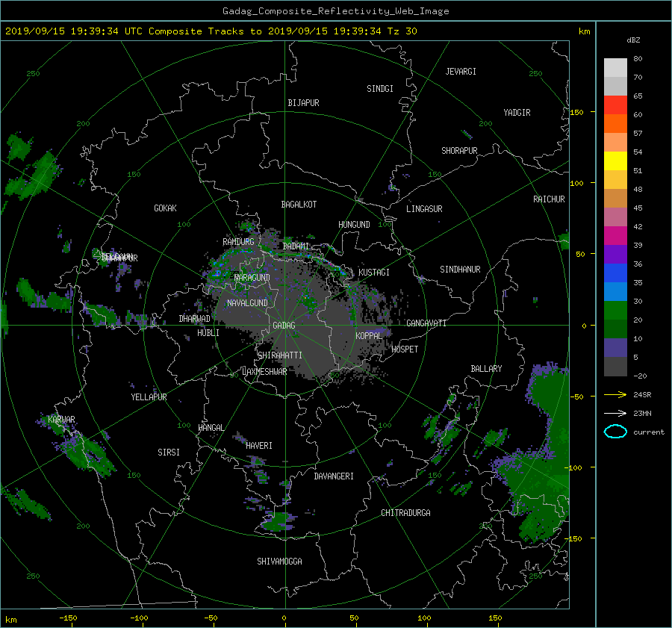The height and width of the screenshot is (628, 672).
Task: Click the KARWAR city label
Action: (61, 419)
